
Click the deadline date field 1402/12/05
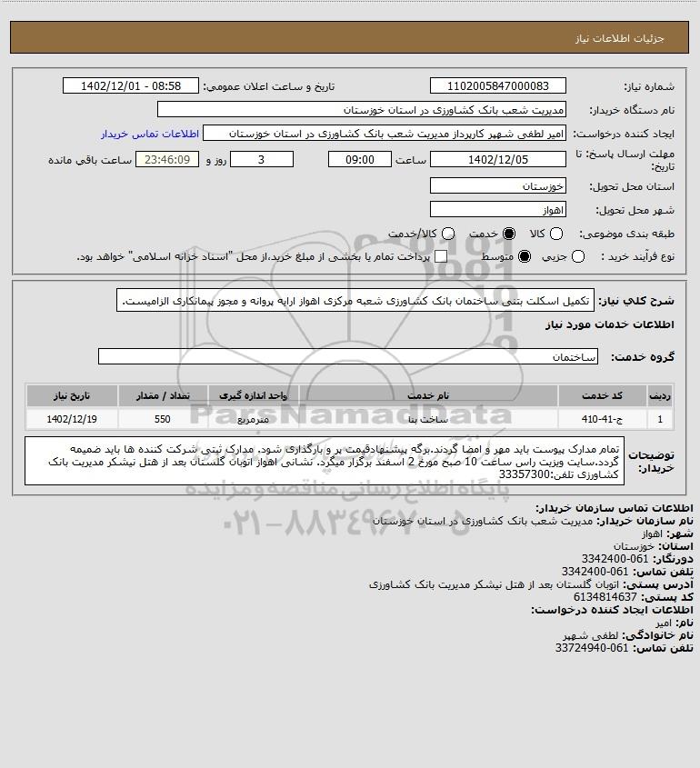497,160
